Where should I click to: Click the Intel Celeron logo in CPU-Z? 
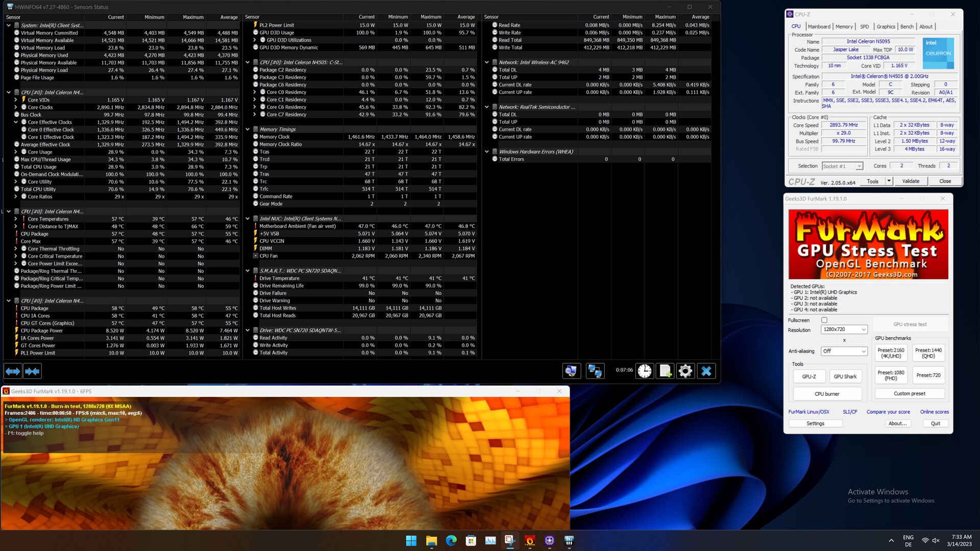click(938, 53)
